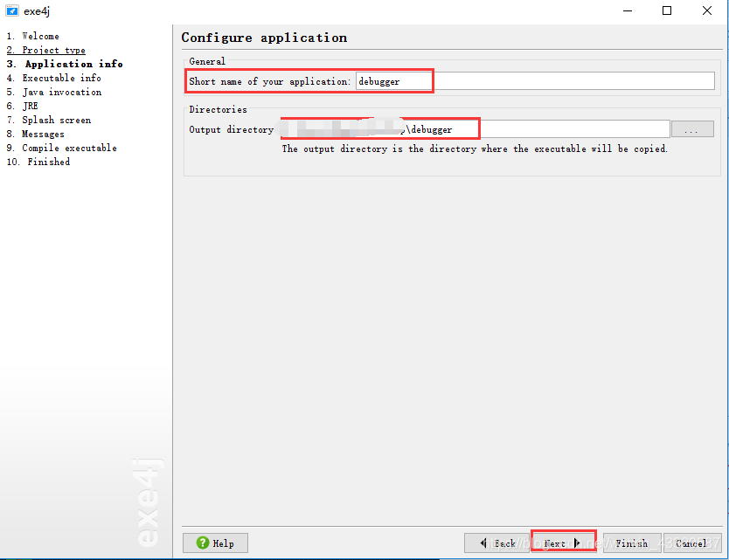Click the output directory description text
Screen dimensions: 729x560
475,149
